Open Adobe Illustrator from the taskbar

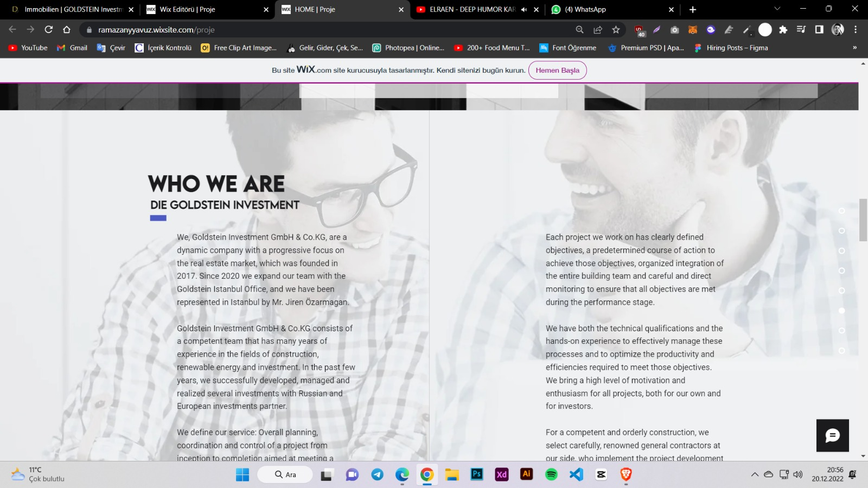[x=526, y=474]
